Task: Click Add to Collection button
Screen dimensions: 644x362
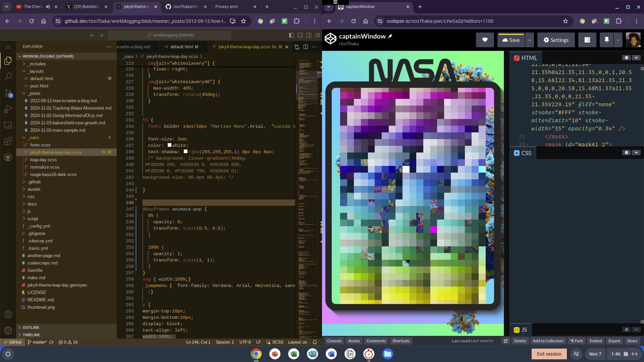Action: pyautogui.click(x=548, y=341)
